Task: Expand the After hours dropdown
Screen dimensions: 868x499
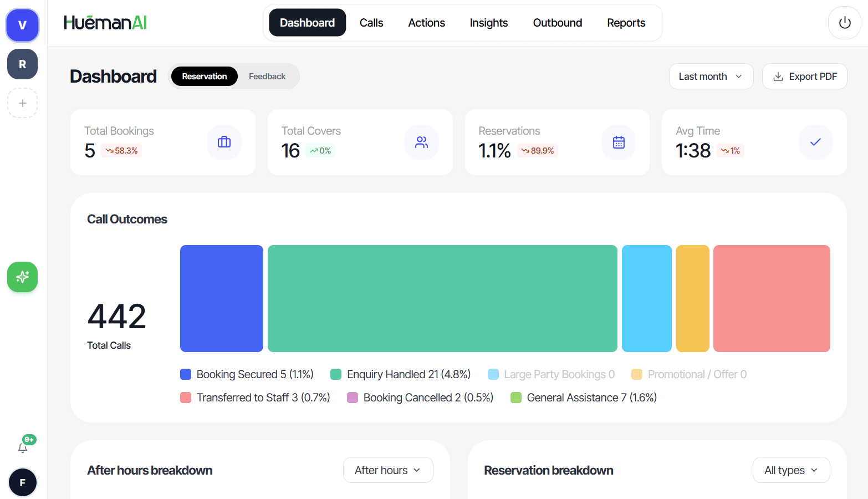Action: (x=388, y=470)
